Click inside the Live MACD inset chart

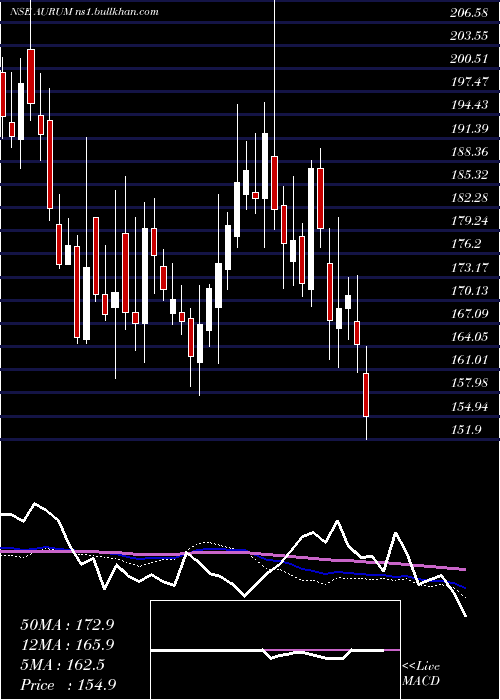point(275,650)
